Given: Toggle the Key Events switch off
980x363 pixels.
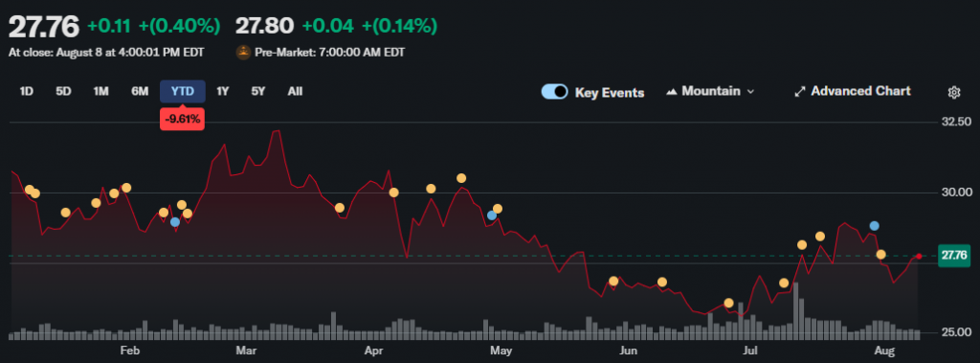Looking at the screenshot, I should 554,92.
